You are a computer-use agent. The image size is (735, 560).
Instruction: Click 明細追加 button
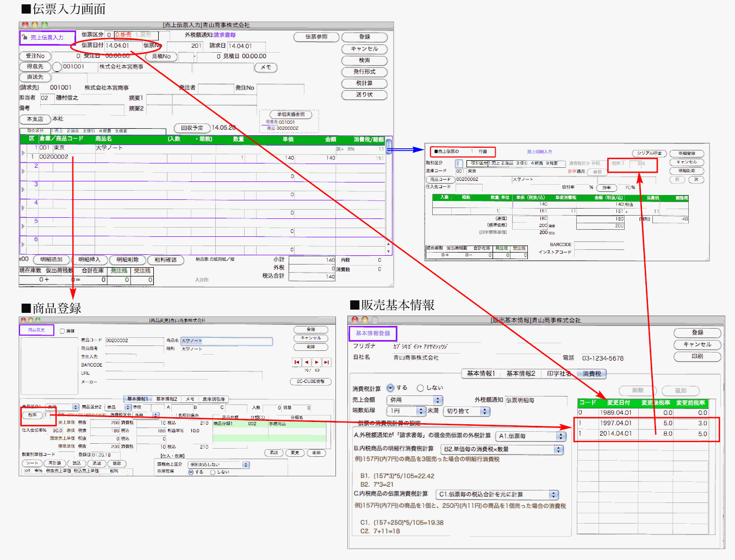pos(52,260)
